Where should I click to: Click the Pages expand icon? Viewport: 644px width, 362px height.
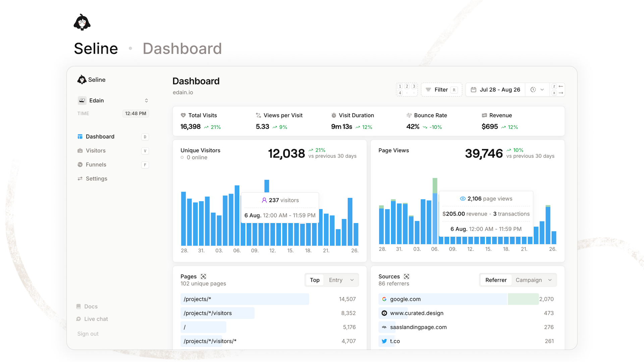[x=203, y=277]
